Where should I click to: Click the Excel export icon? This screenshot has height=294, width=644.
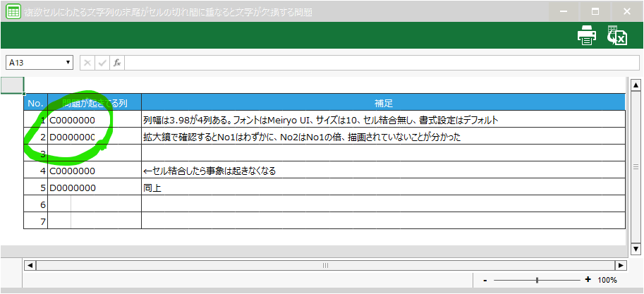(617, 35)
